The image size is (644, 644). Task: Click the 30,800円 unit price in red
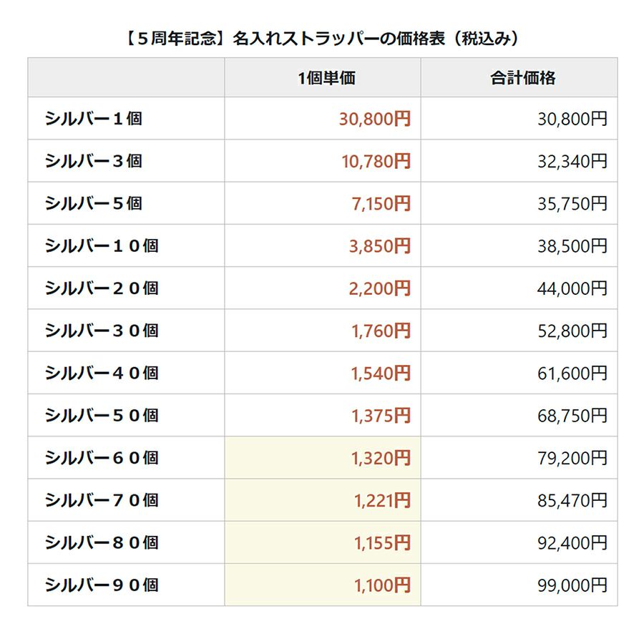tap(374, 119)
